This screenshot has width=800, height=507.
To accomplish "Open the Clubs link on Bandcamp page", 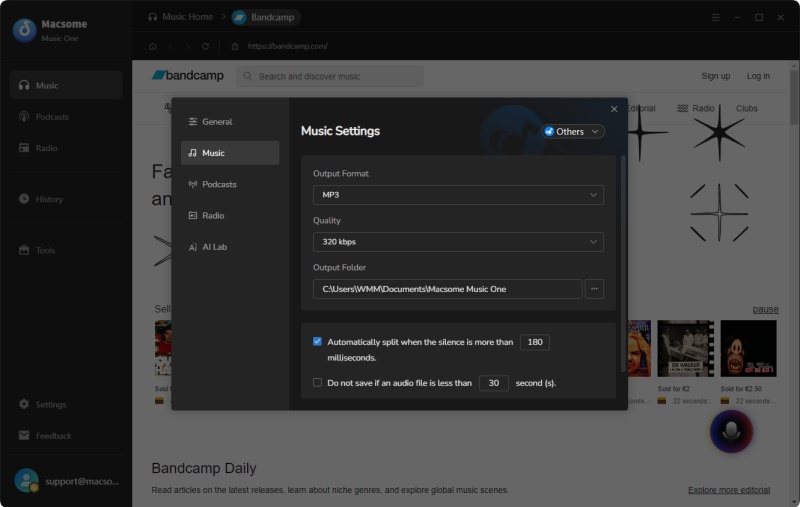I will coord(746,108).
